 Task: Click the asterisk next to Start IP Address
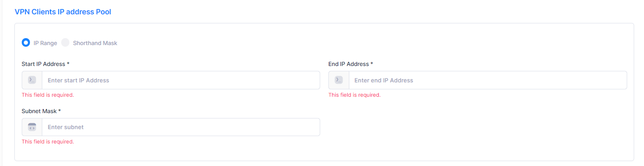point(68,64)
